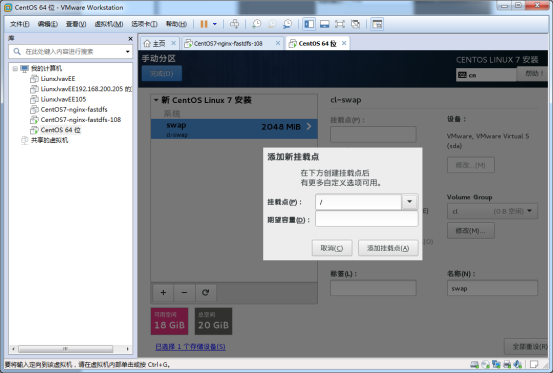Enter full screen mode icon

[x=340, y=24]
